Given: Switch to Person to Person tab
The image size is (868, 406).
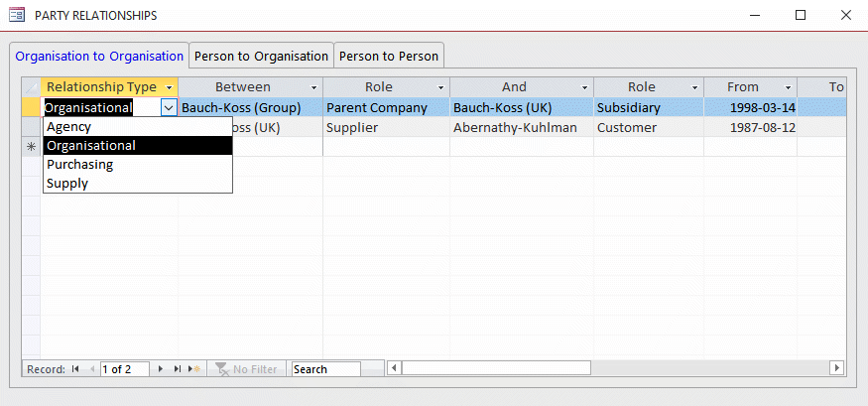Looking at the screenshot, I should pyautogui.click(x=389, y=56).
